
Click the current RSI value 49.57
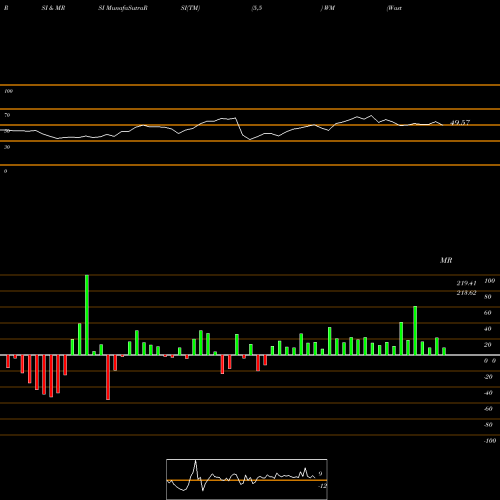460,122
